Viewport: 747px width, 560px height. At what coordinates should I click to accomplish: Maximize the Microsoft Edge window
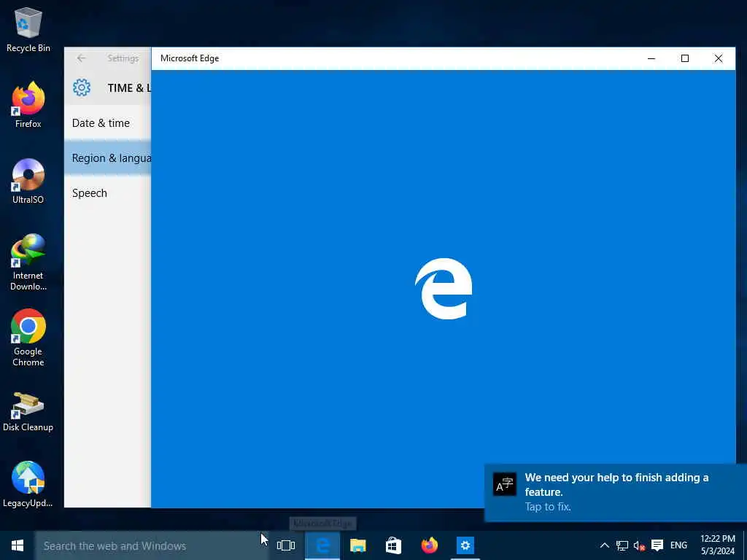click(684, 58)
